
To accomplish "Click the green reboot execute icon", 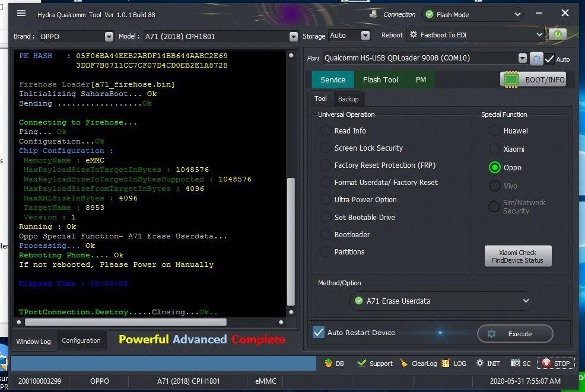I will pos(557,34).
